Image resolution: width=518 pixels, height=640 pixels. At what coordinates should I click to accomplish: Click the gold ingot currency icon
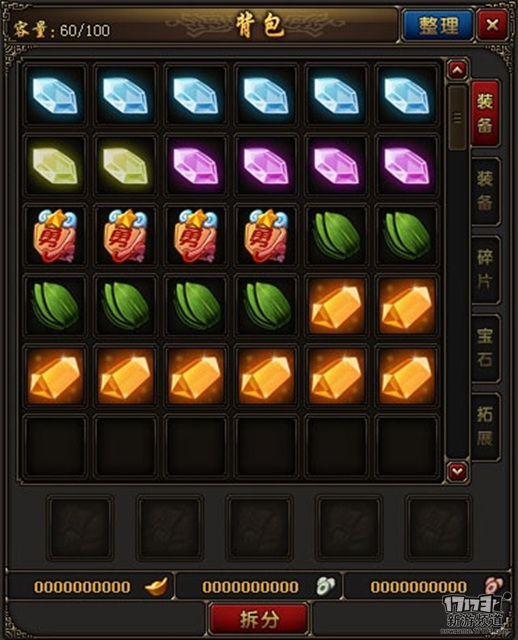(x=156, y=586)
